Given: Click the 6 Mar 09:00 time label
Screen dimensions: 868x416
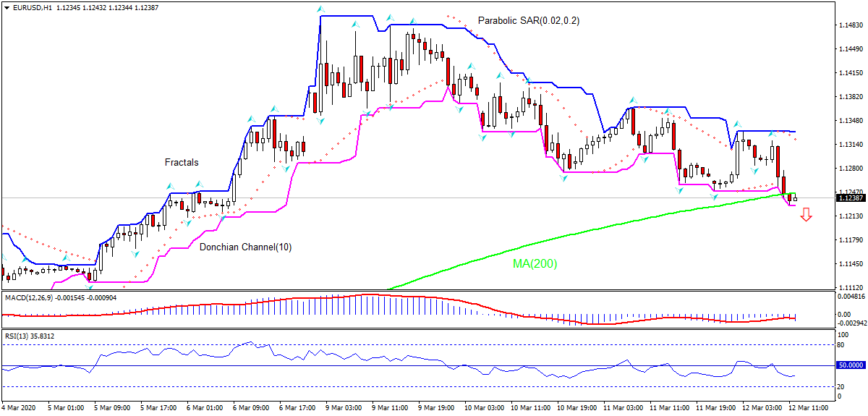Looking at the screenshot, I should pos(252,408).
